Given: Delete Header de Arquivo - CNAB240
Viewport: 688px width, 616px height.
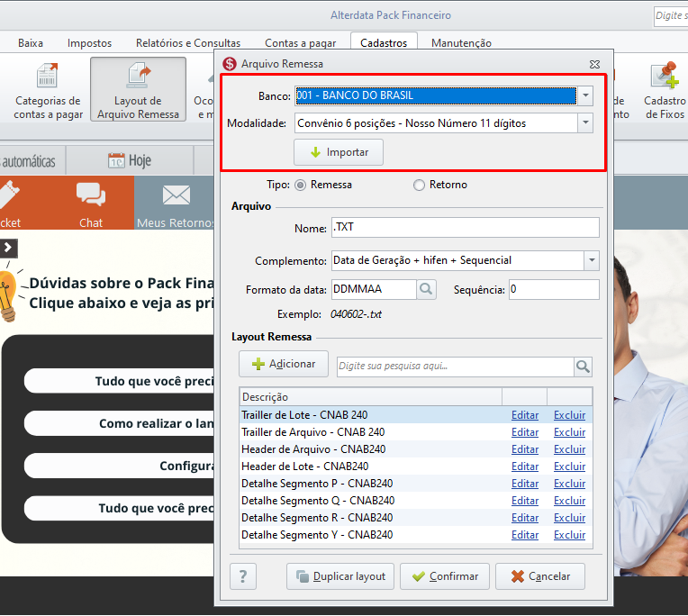Looking at the screenshot, I should [569, 449].
